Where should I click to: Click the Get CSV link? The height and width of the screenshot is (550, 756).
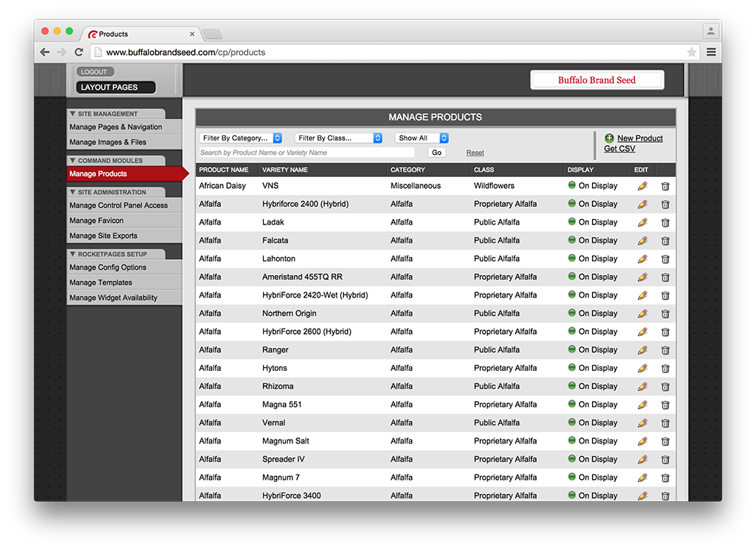coord(619,149)
